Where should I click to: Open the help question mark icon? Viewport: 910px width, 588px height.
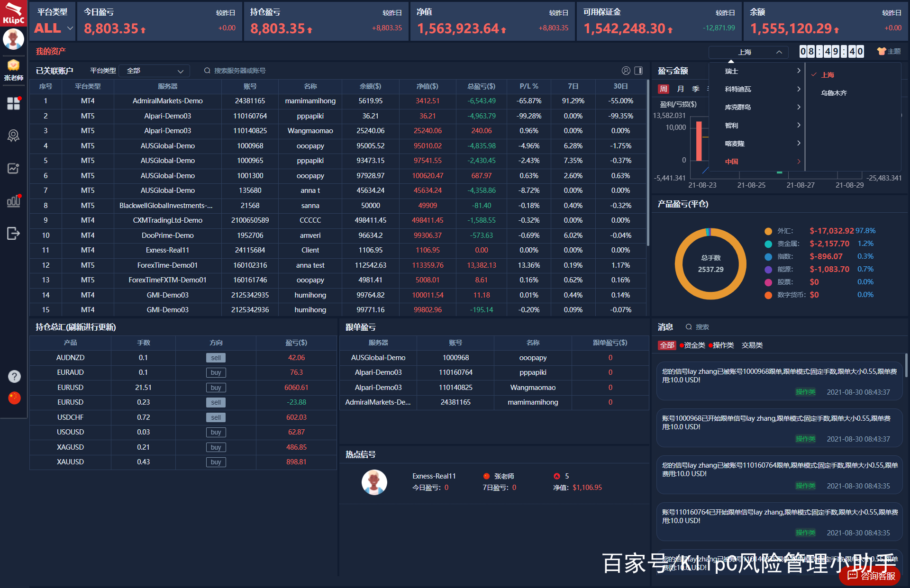tap(14, 376)
